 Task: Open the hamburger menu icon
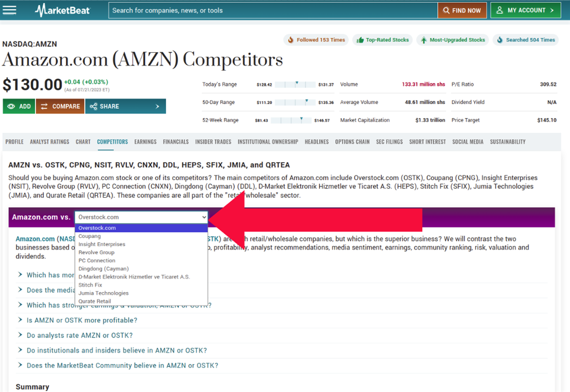(9, 10)
